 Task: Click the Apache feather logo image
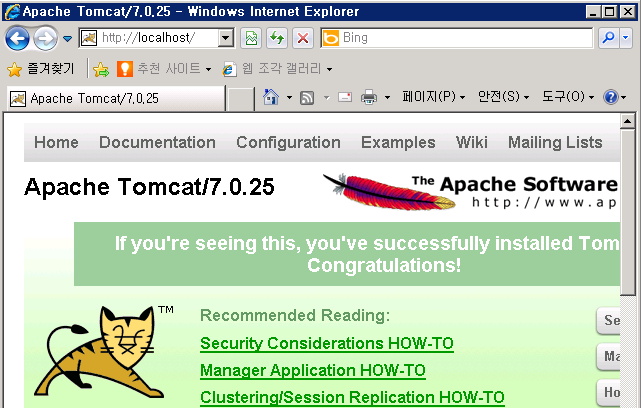(x=470, y=191)
